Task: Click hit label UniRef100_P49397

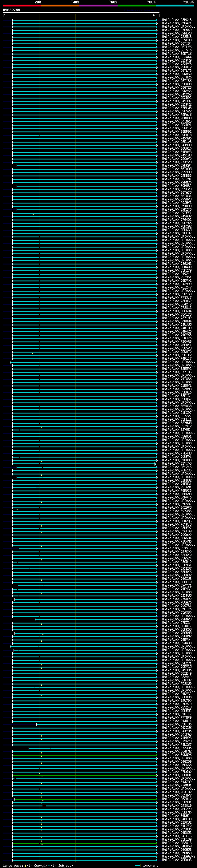Action: tap(177, 101)
